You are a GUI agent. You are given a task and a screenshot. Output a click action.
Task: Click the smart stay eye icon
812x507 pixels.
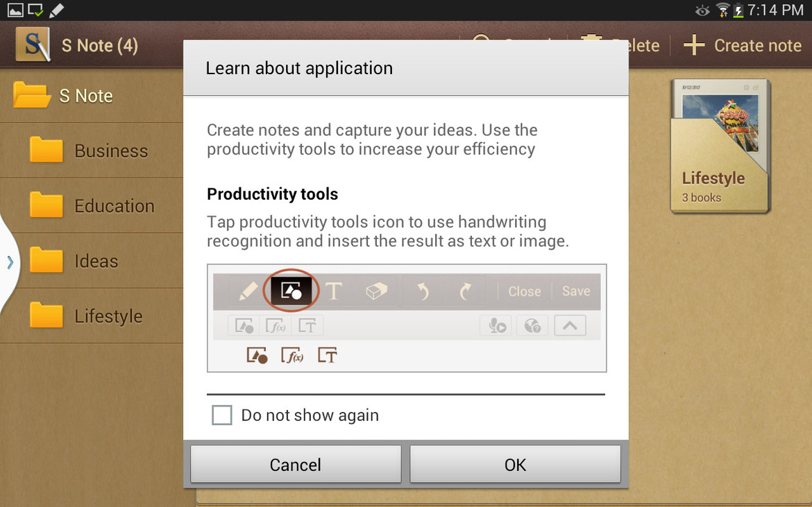(x=702, y=10)
